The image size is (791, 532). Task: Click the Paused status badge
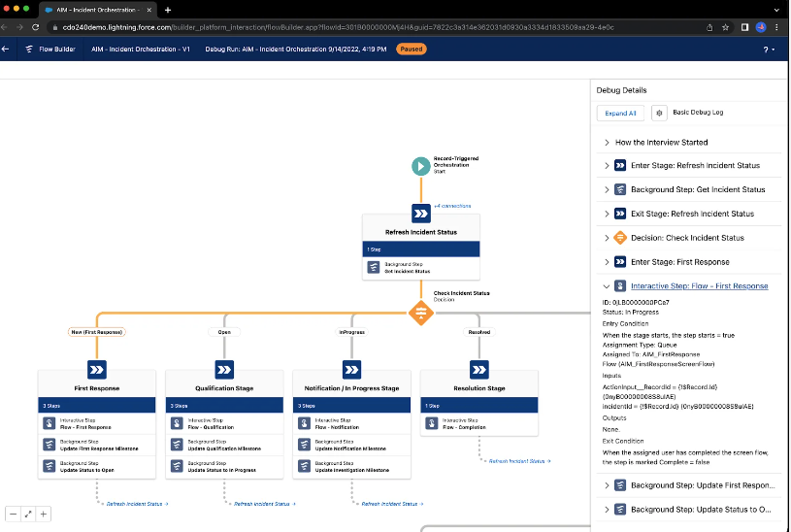412,49
